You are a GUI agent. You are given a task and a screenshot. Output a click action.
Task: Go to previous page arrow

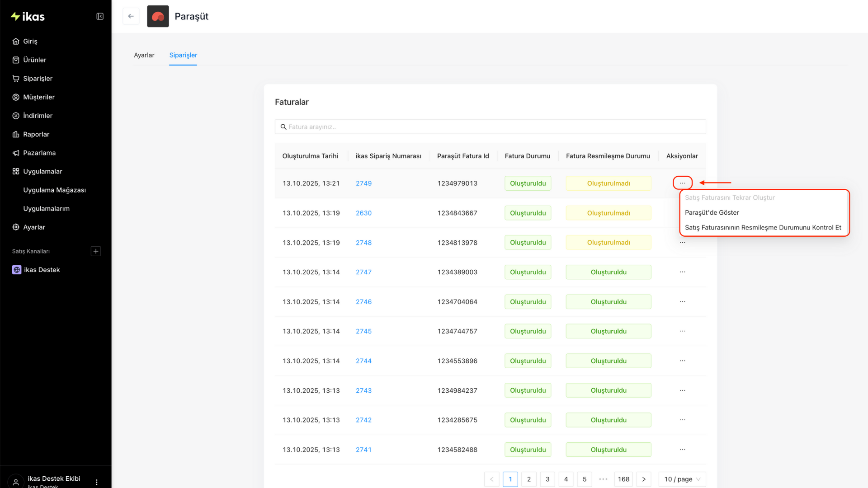pos(492,479)
